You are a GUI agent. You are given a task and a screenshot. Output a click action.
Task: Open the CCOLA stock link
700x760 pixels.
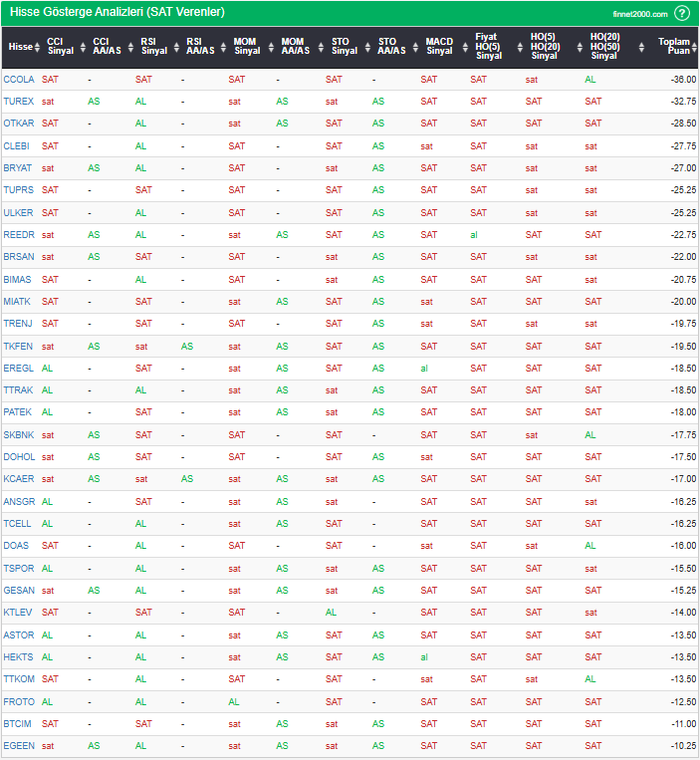tap(19, 80)
